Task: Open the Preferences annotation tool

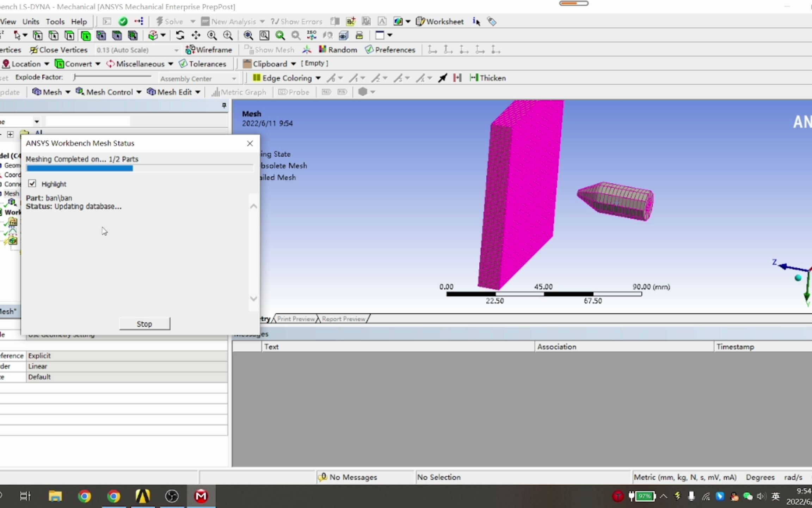Action: (390, 49)
